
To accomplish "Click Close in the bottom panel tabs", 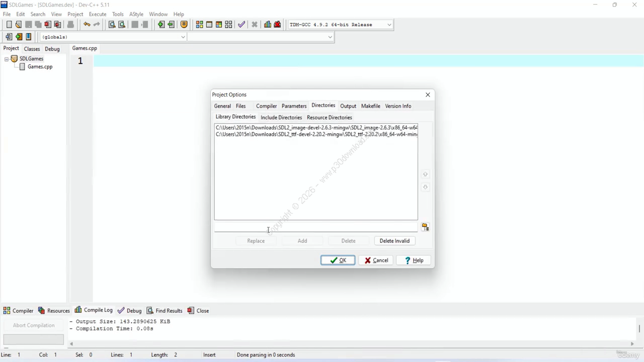I will tap(198, 311).
